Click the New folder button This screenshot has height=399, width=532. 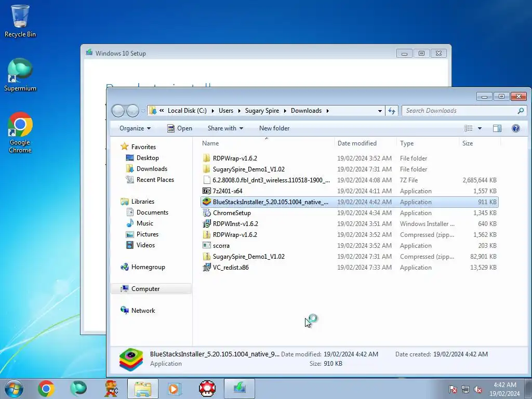[274, 128]
